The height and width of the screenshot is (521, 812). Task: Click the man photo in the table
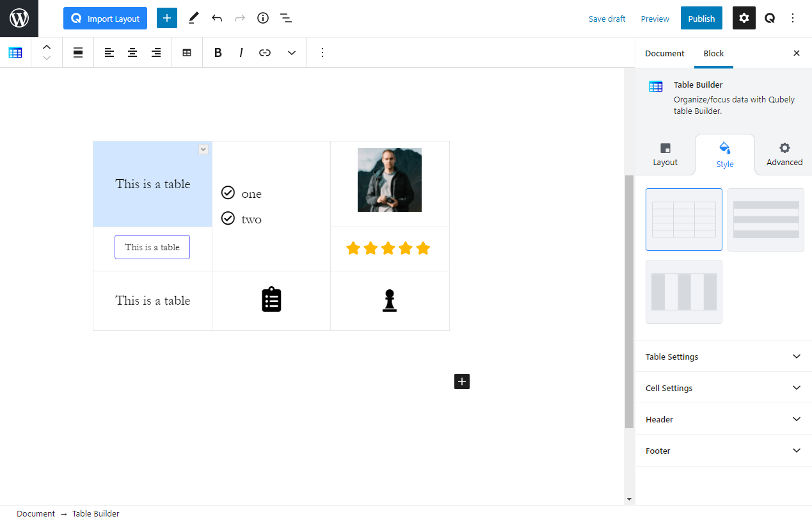pos(390,180)
